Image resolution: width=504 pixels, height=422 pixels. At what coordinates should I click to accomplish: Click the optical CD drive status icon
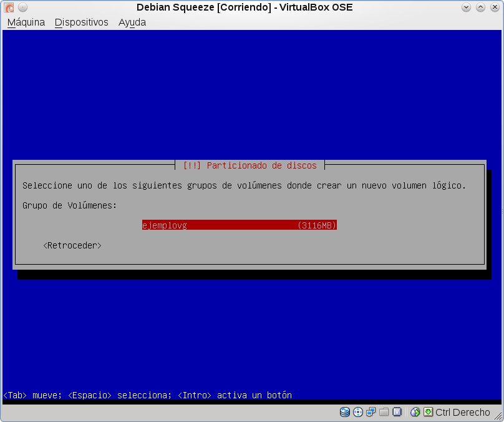coord(358,412)
